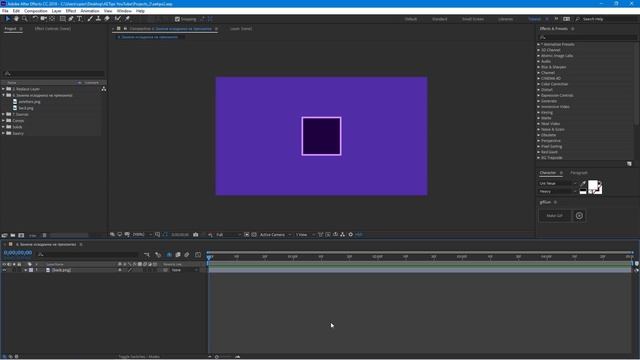Open Composition mini-flowchart in timeline

(x=147, y=255)
